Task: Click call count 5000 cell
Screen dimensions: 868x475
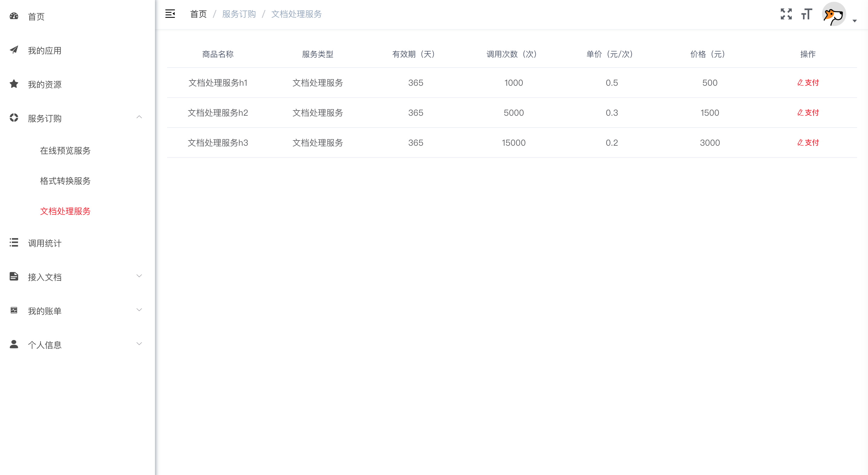Action: click(514, 113)
